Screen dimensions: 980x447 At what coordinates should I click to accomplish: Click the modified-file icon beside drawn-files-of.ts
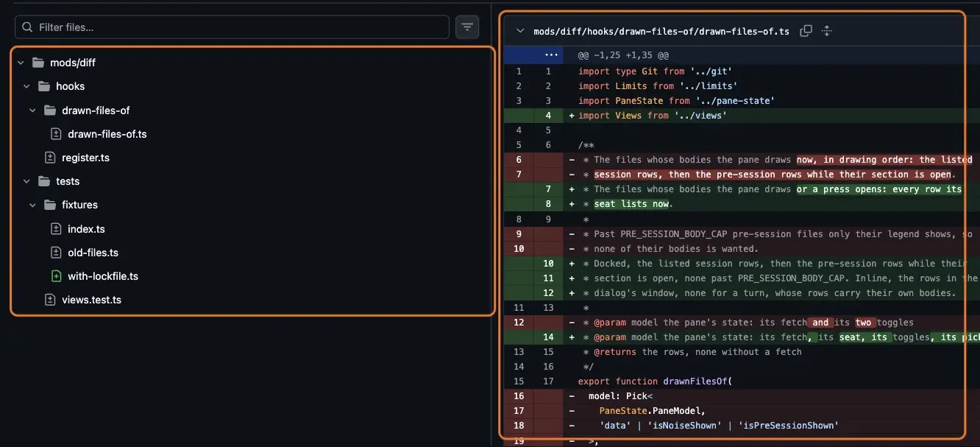56,134
